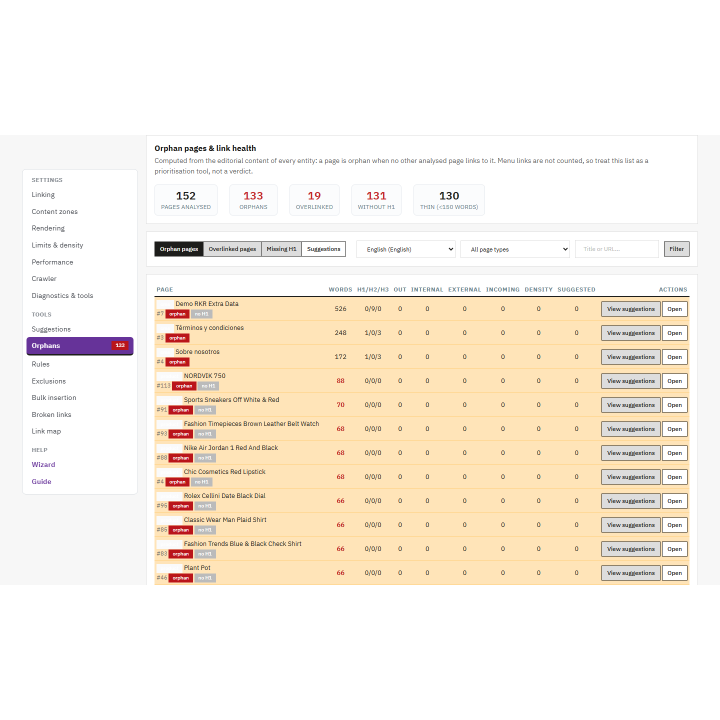Click the 19 Overlinked stat card
The image size is (720, 720).
click(x=315, y=200)
